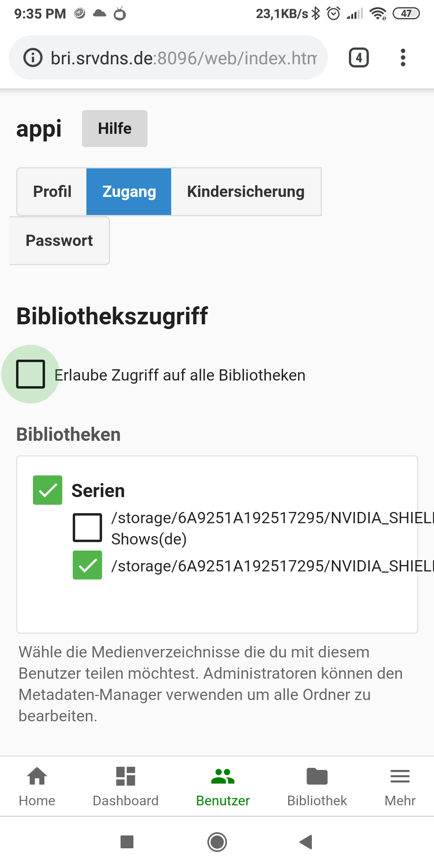434x868 pixels.
Task: Open the browser three-dot overflow menu
Action: pos(403,57)
